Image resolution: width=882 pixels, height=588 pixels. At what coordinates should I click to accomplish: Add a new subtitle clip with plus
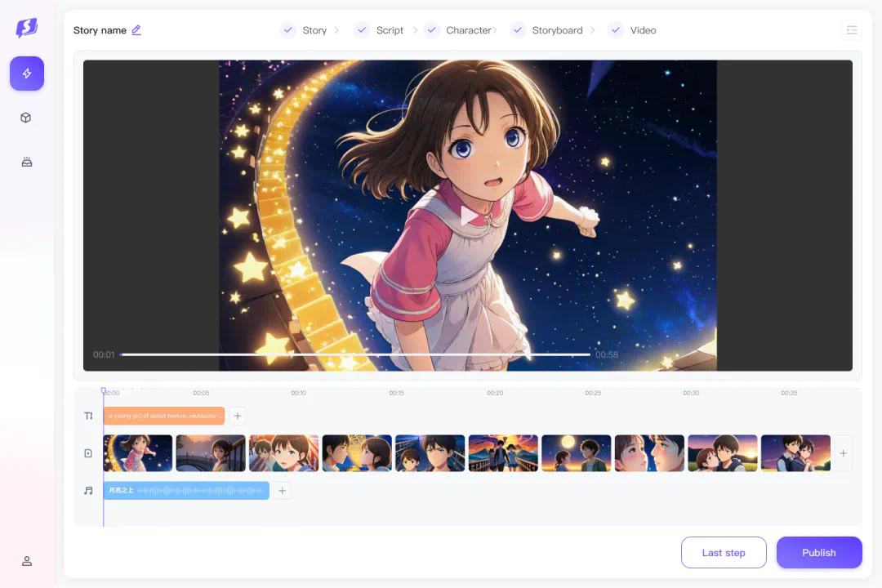[x=238, y=416]
